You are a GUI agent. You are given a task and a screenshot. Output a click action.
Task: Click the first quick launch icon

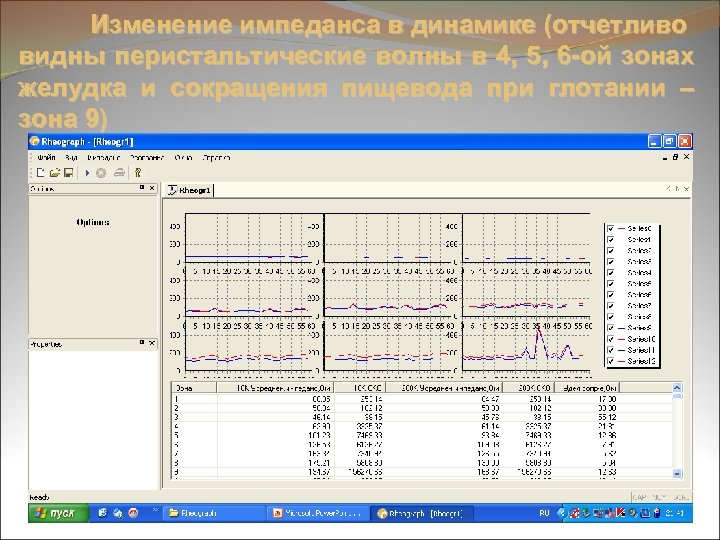point(102,513)
